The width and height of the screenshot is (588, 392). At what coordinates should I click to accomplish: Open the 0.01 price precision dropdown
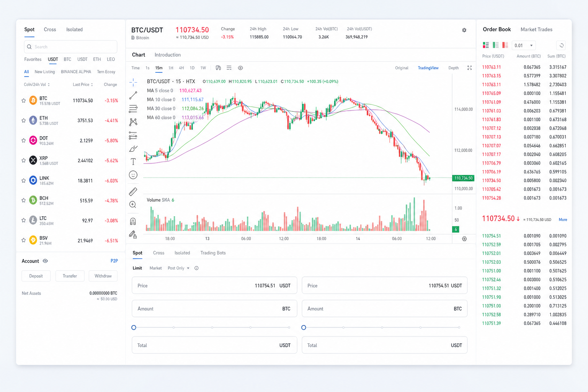tap(524, 46)
